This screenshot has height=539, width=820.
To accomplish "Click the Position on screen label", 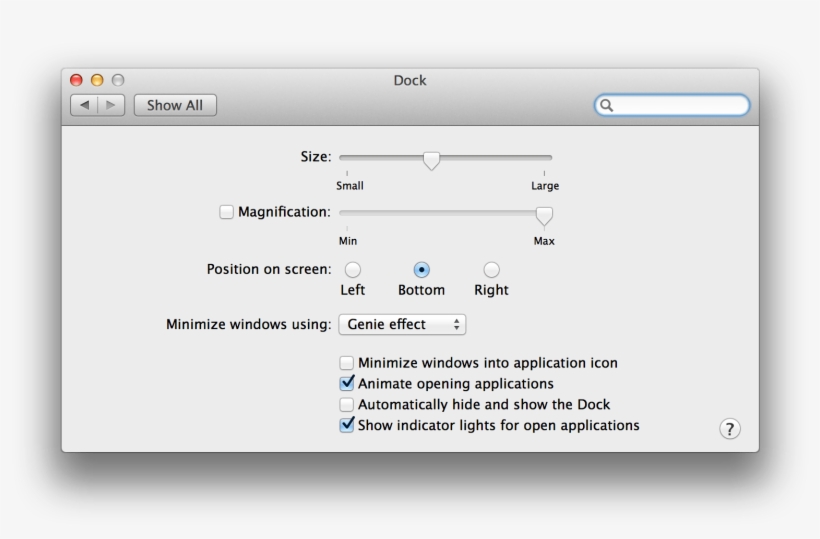I will [x=269, y=269].
